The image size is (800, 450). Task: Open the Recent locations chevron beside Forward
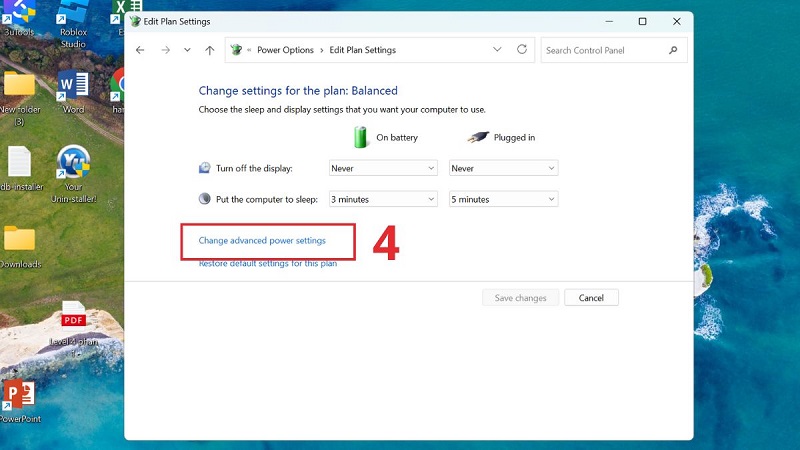(x=187, y=50)
